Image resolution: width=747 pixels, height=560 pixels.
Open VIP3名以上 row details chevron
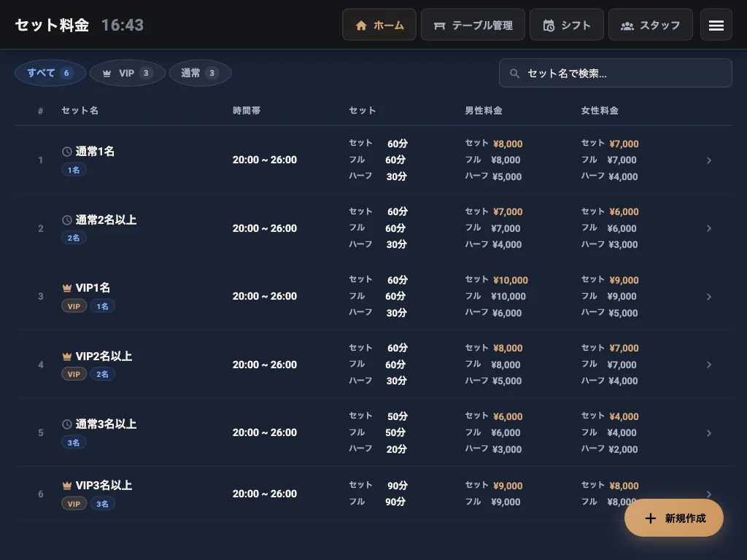click(x=709, y=494)
